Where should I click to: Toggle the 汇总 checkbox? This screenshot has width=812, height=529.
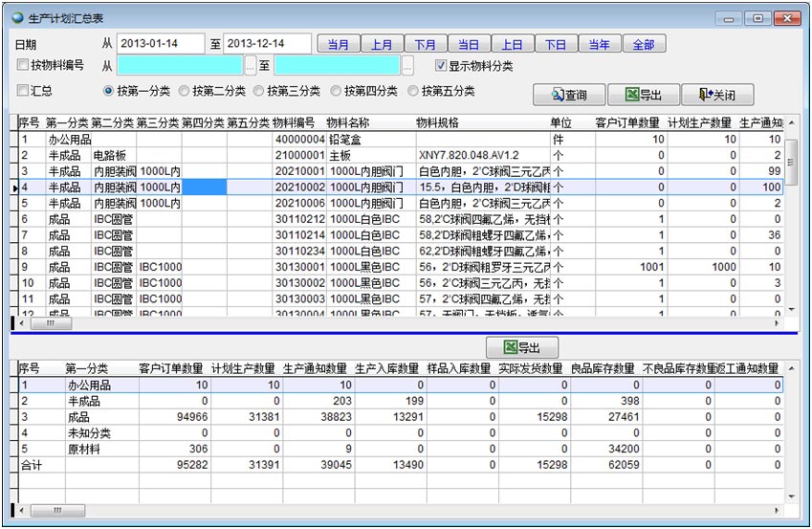coord(23,91)
